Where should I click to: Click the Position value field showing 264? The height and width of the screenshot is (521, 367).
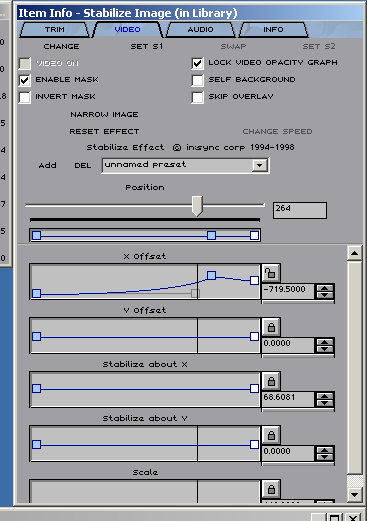pyautogui.click(x=300, y=210)
